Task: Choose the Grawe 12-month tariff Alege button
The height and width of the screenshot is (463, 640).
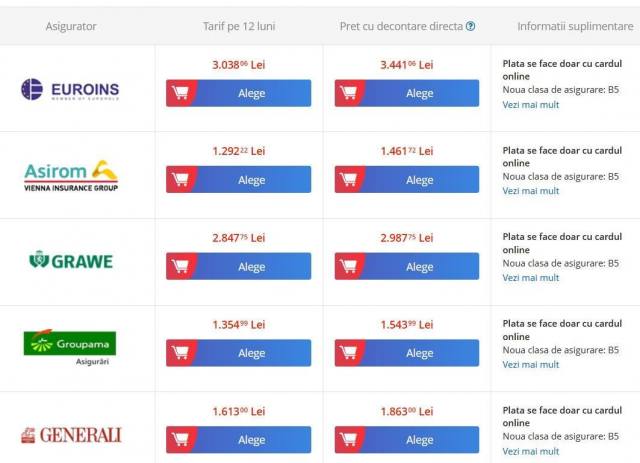Action: (x=252, y=267)
